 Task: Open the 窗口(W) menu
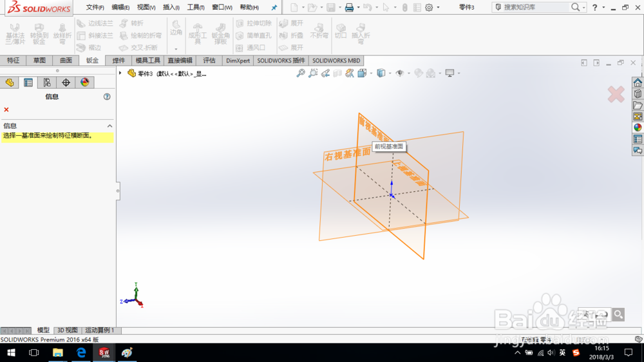tap(222, 7)
